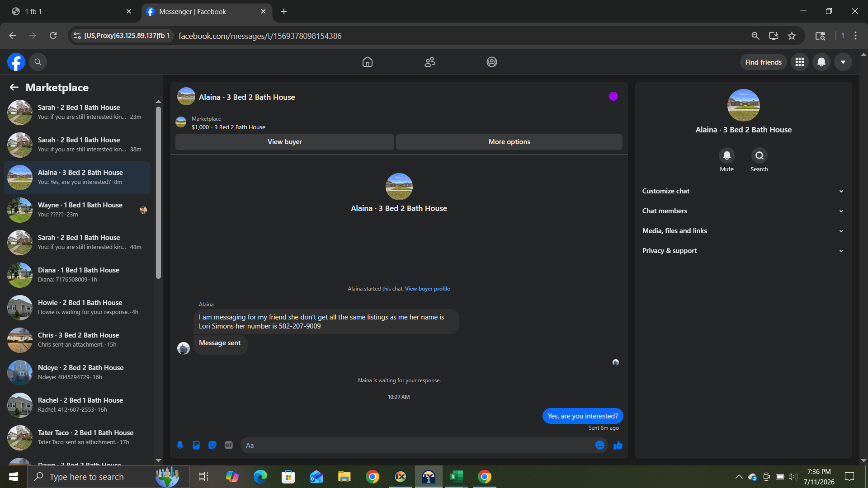Search within the Alaina conversation
Viewport: 868px width, 488px height.
pyautogui.click(x=759, y=155)
